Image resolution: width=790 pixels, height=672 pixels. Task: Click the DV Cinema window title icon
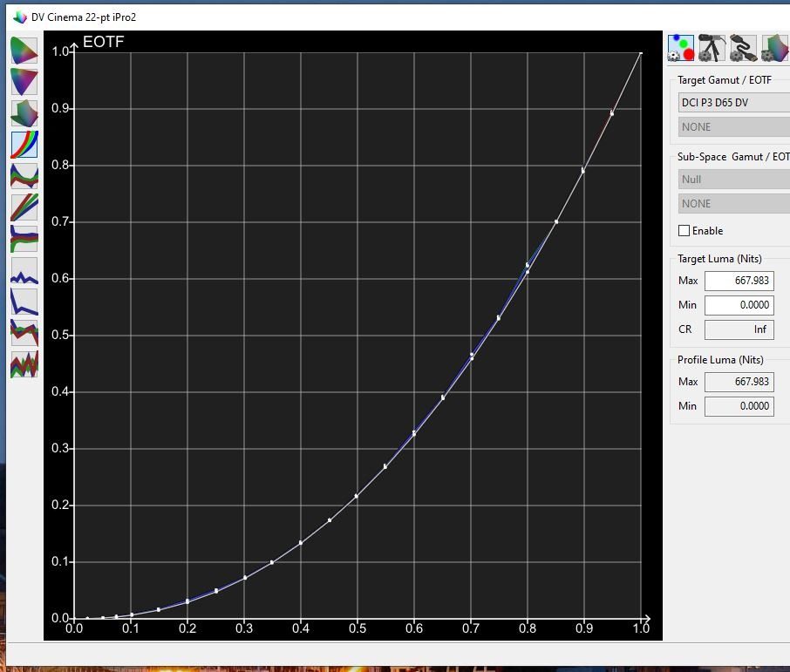point(20,17)
